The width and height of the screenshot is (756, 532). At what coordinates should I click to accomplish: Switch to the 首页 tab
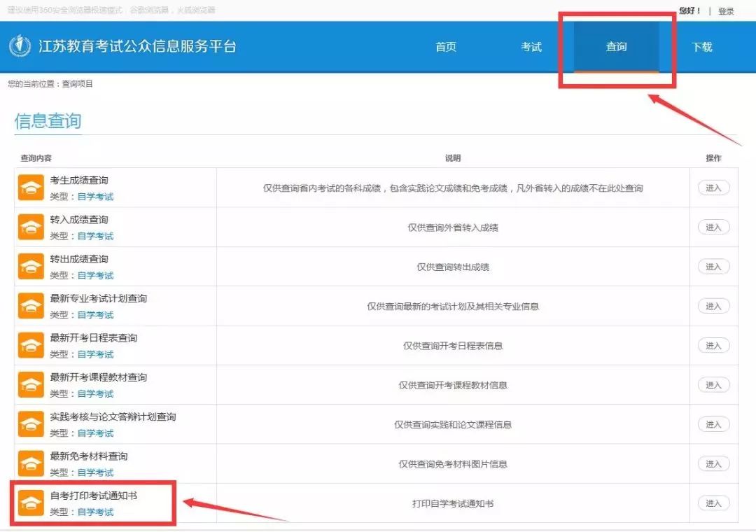click(445, 47)
